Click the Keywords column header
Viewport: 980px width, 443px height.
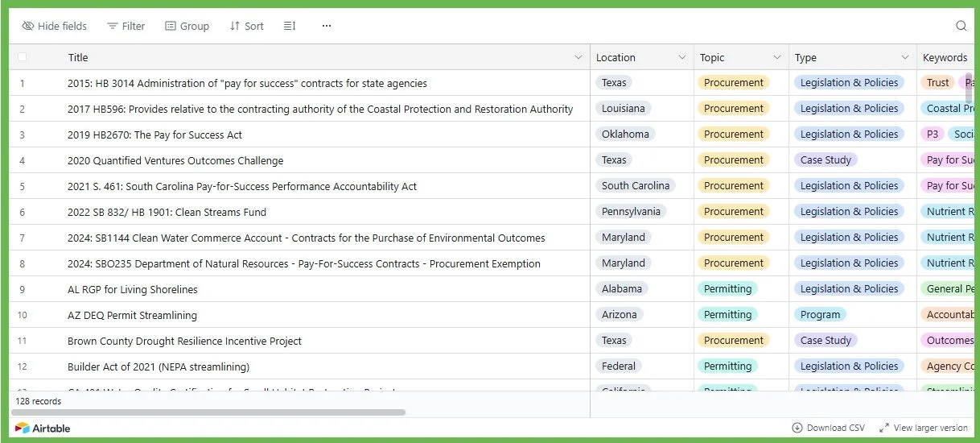tap(945, 57)
